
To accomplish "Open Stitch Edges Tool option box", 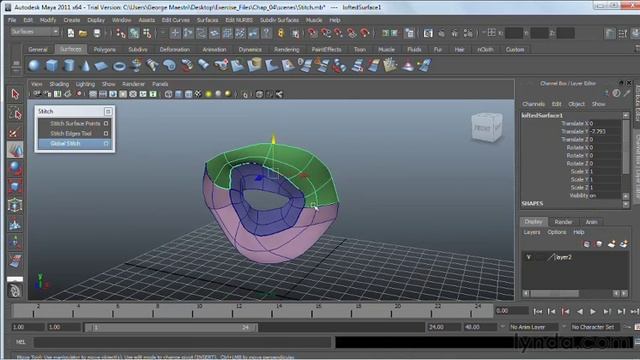I will (x=106, y=133).
